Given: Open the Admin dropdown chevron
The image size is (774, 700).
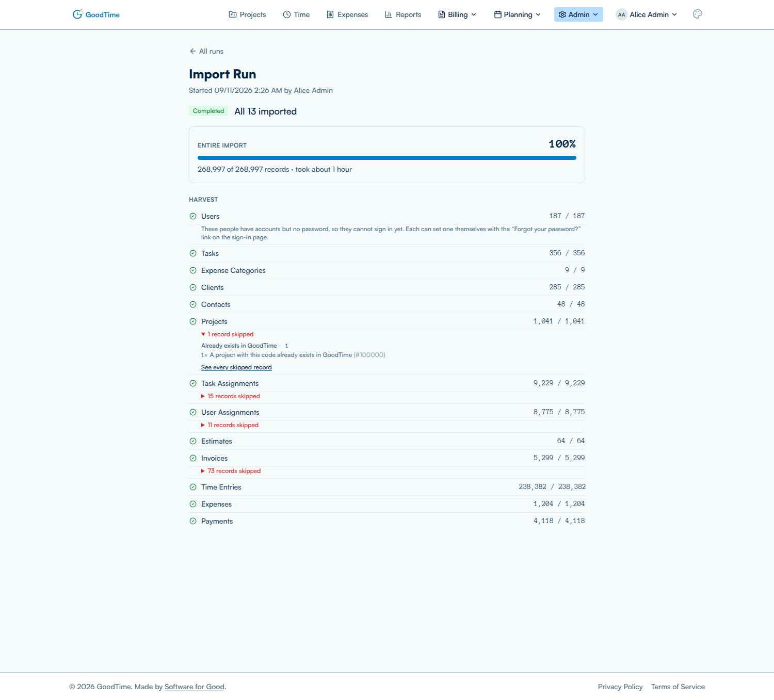Looking at the screenshot, I should (x=595, y=14).
